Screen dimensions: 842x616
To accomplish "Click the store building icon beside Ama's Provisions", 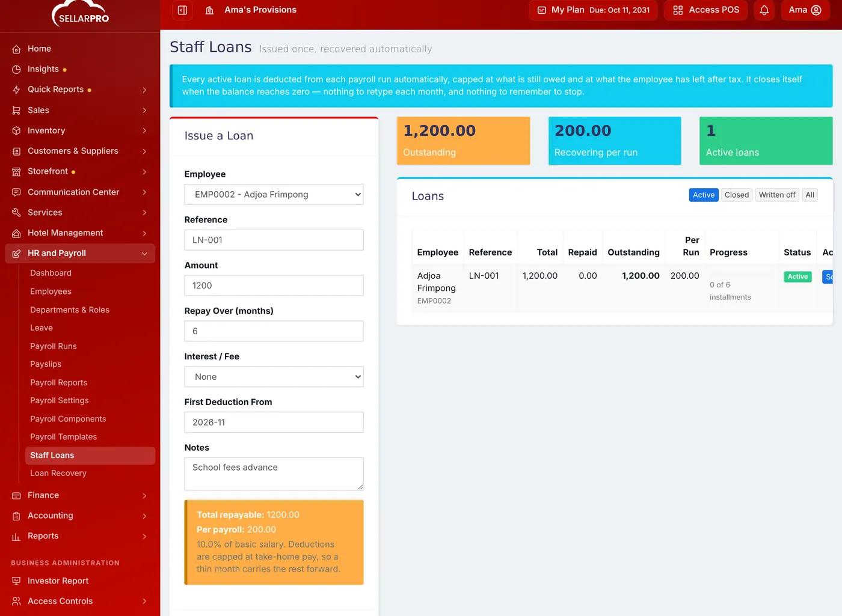I will tap(209, 10).
